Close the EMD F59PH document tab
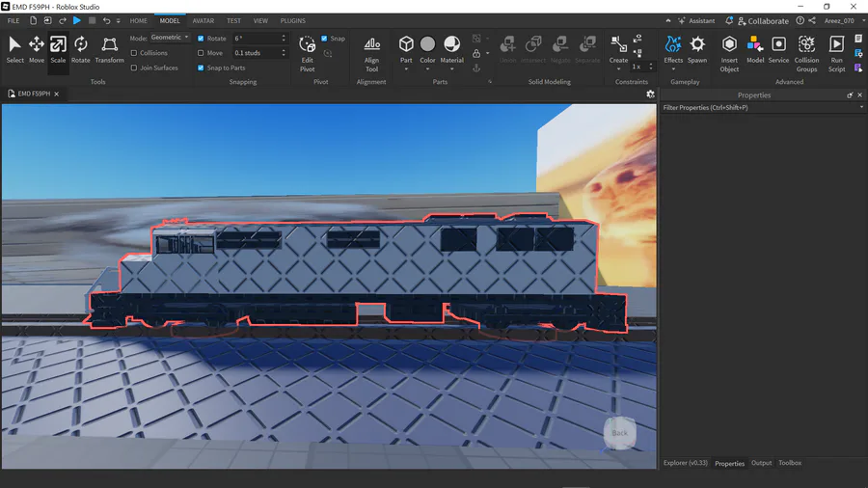The width and height of the screenshot is (868, 488). coord(57,95)
